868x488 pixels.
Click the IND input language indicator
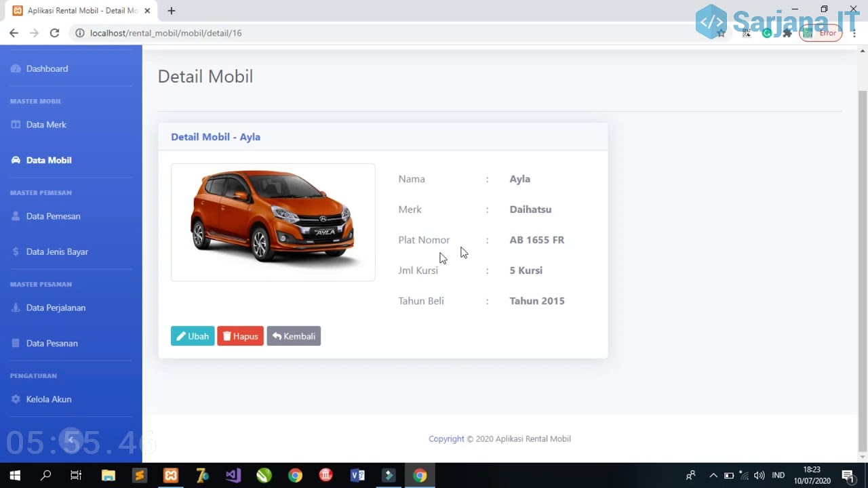coord(778,475)
